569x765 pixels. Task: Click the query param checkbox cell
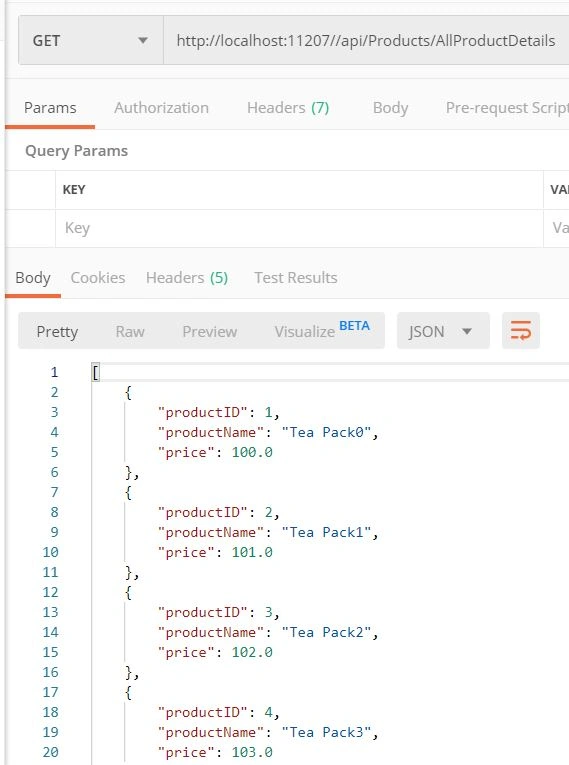[x=30, y=228]
